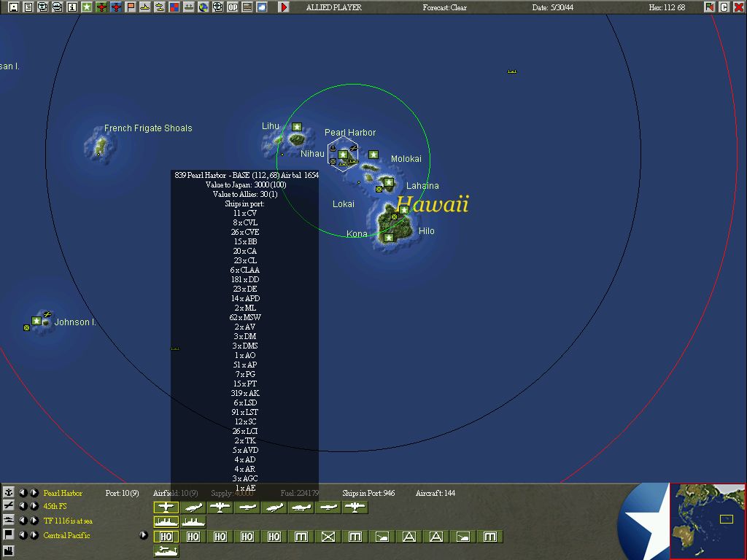Click the single yellow ship toolbar icon
Viewport: 747px width, 560px height.
point(145,7)
